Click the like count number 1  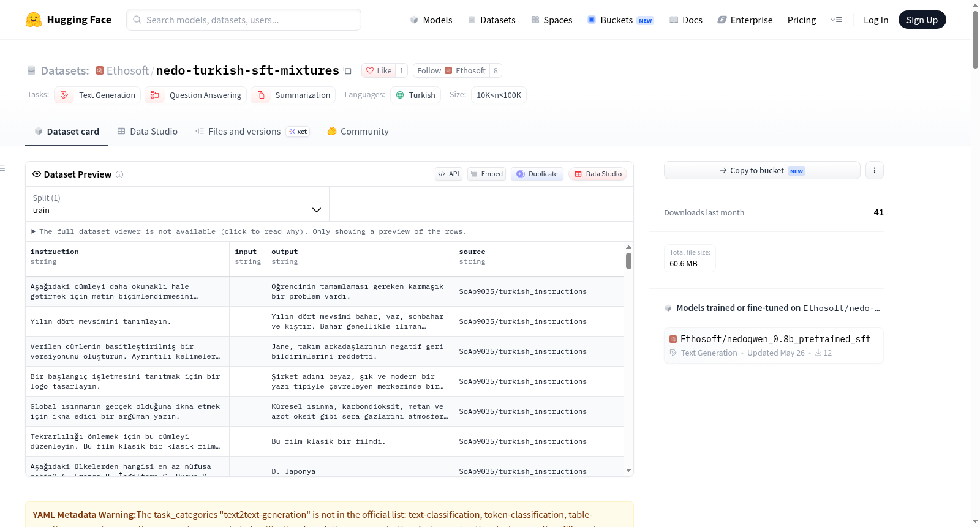[x=402, y=70]
